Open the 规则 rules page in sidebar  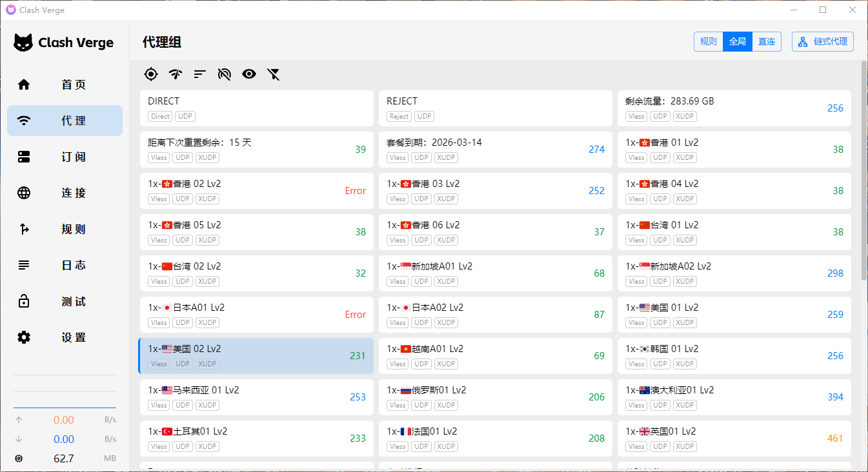pos(65,229)
